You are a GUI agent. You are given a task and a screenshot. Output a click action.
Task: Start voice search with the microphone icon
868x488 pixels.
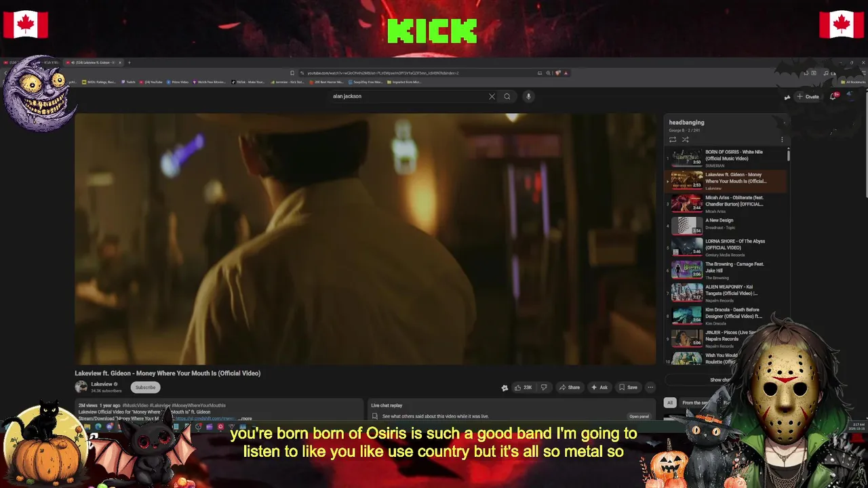pyautogui.click(x=528, y=96)
